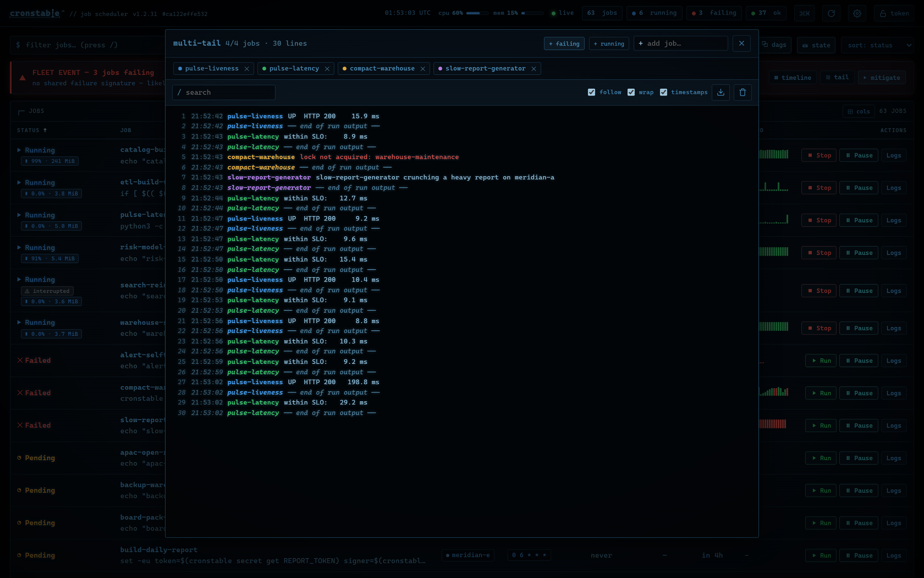Click the cpu 60% usage bar

point(477,13)
